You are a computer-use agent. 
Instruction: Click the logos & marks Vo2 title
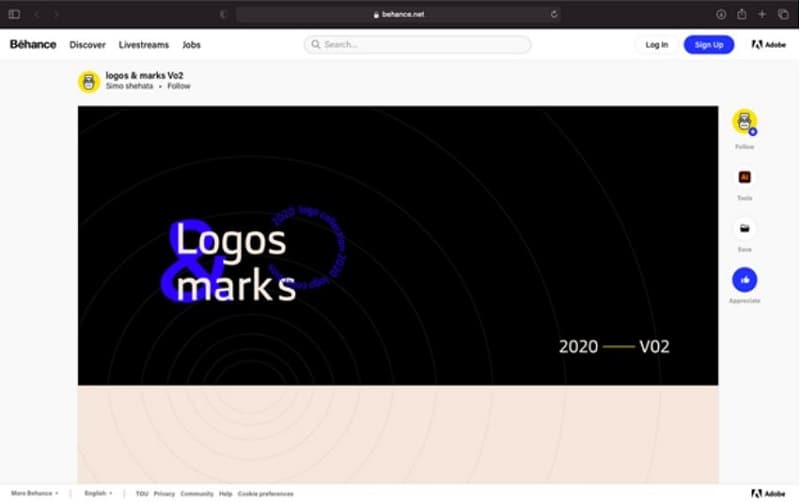tap(144, 76)
